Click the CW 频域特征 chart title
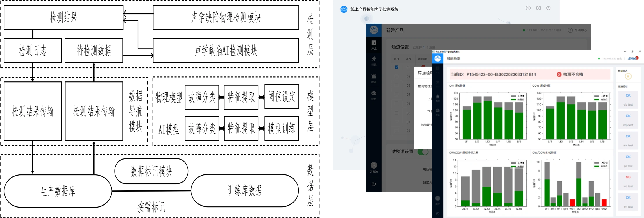 457,86
